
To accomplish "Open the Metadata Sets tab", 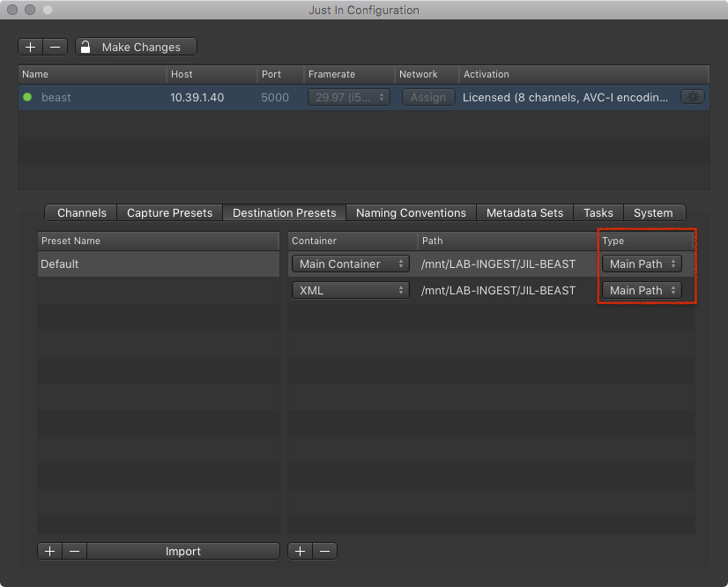I will tap(524, 212).
